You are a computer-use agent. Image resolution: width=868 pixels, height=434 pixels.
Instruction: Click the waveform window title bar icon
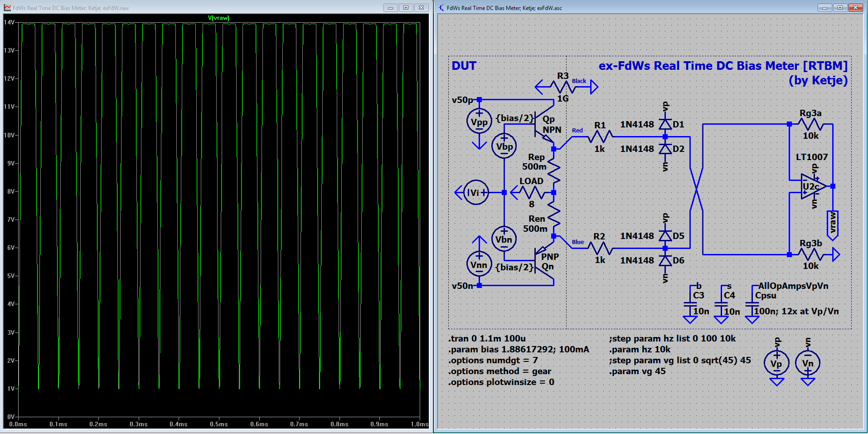click(x=7, y=8)
